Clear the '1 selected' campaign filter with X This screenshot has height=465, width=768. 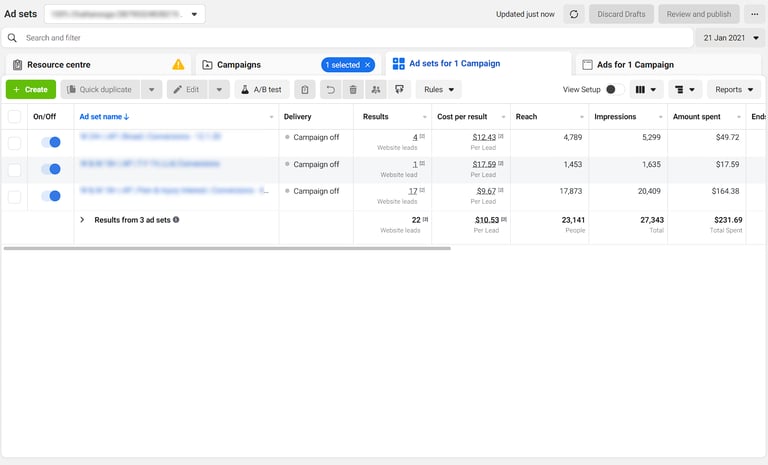pos(368,65)
